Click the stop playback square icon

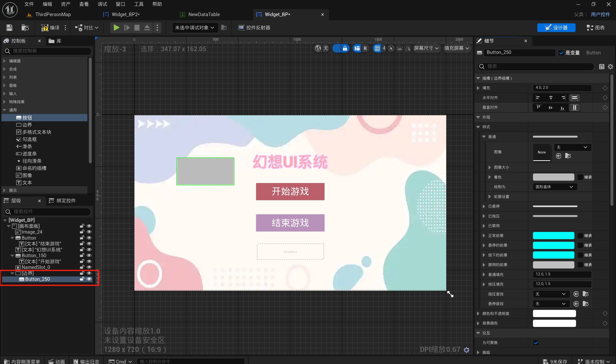137,28
